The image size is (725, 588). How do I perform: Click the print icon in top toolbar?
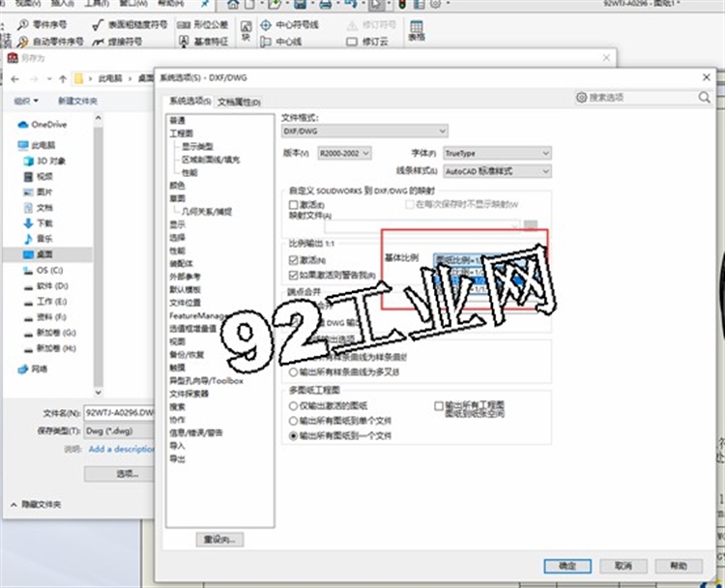point(326,4)
